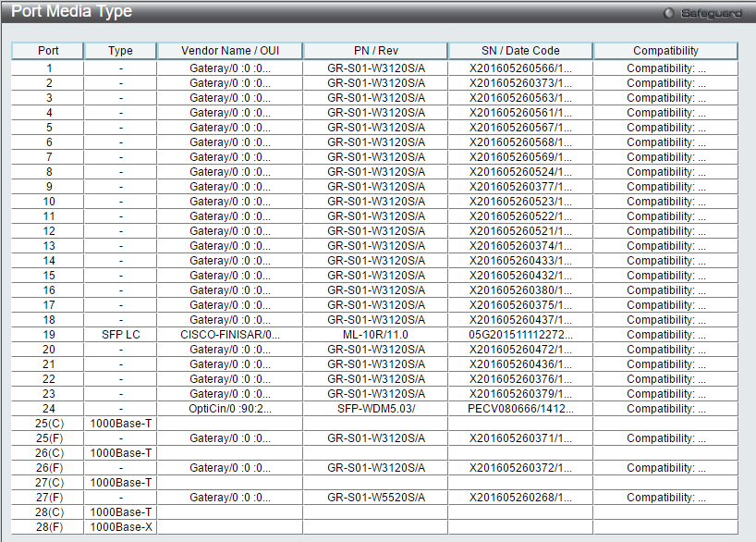Select the GR-S01-W5520S/A part number cell

coord(375,498)
